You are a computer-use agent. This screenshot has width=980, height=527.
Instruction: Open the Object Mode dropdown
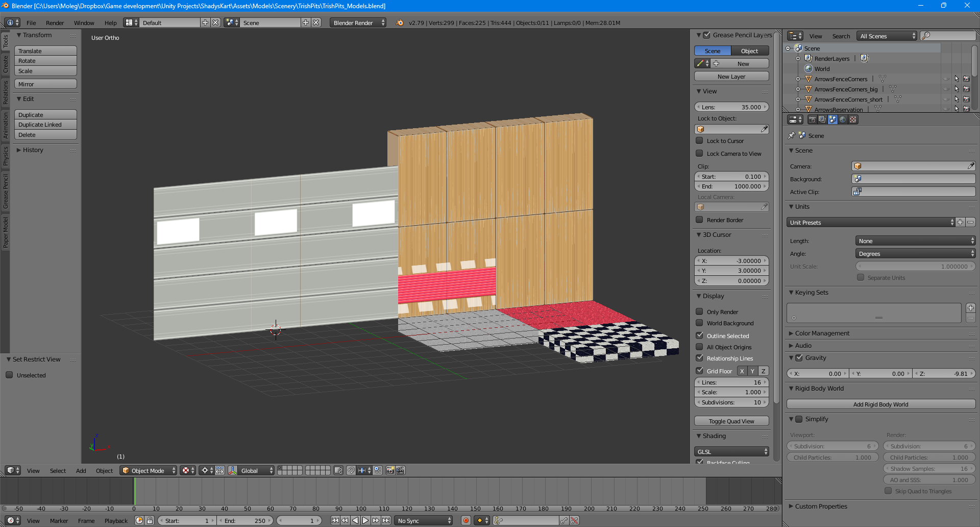tap(149, 470)
